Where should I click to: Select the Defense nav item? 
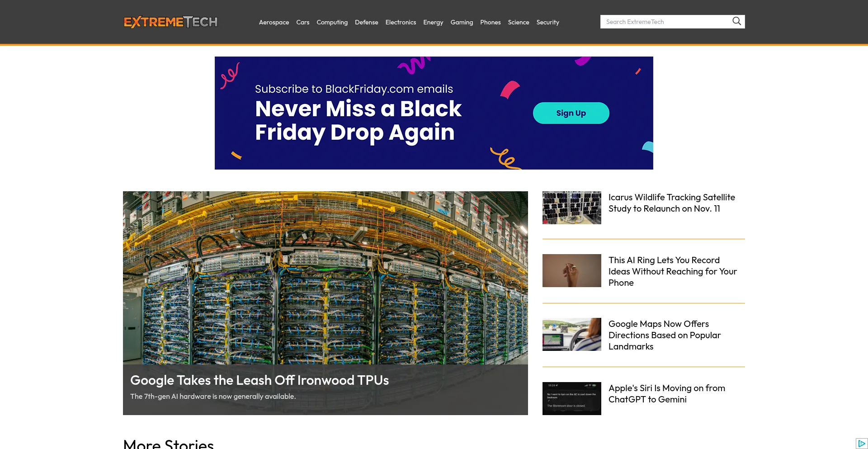click(367, 22)
